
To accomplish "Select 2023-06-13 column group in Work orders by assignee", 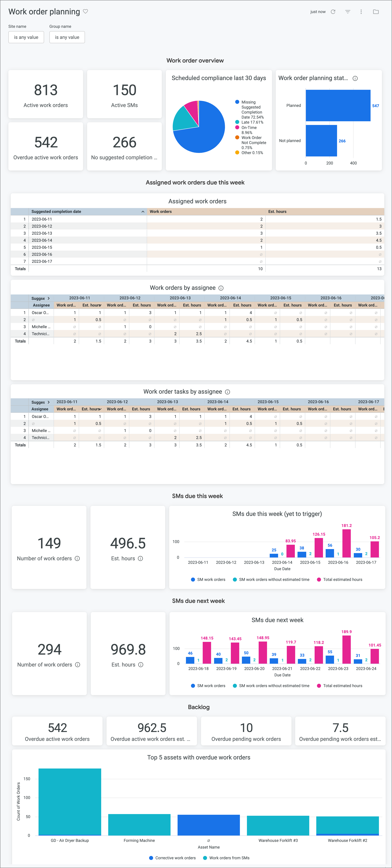I will coord(180,298).
